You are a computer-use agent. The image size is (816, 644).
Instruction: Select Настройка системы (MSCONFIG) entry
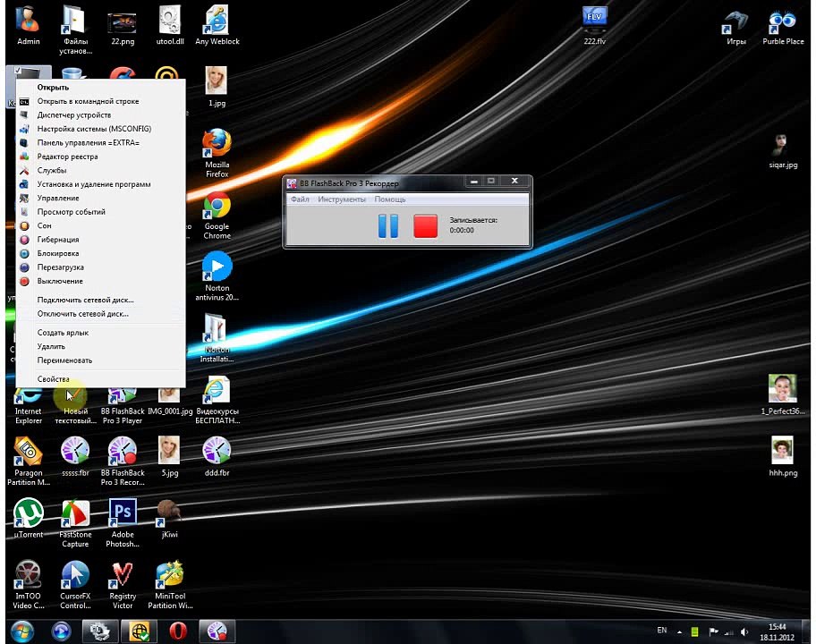point(100,129)
